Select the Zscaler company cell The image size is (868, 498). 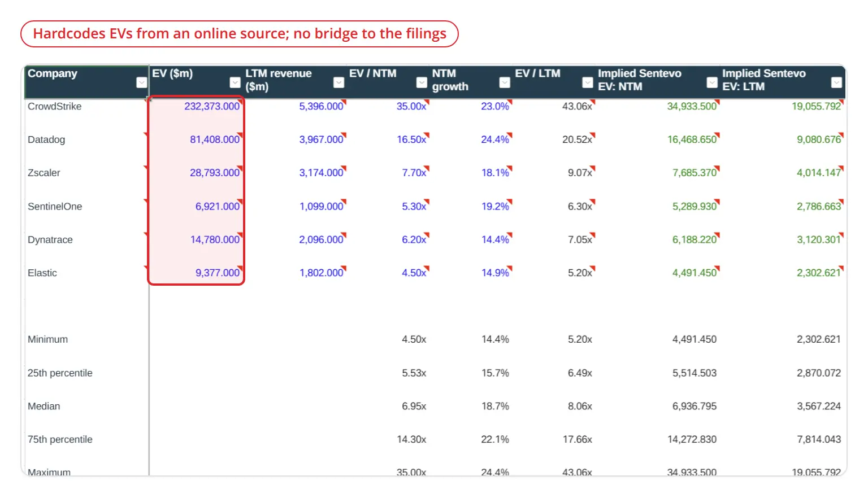coord(44,173)
